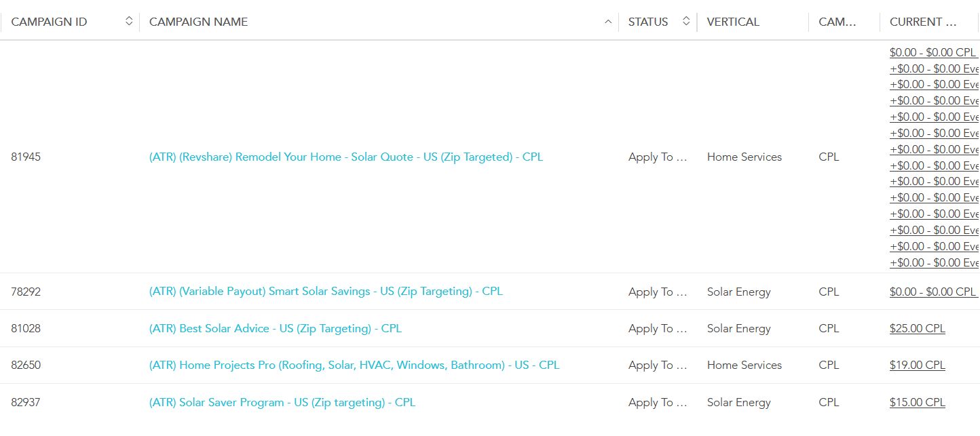Click the STATUS column header label
Screen dimensions: 980x436
[647, 22]
